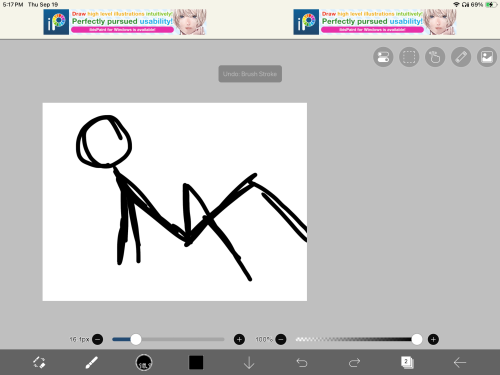The width and height of the screenshot is (500, 375).
Task: Go back with left arrow
Action: click(x=460, y=362)
